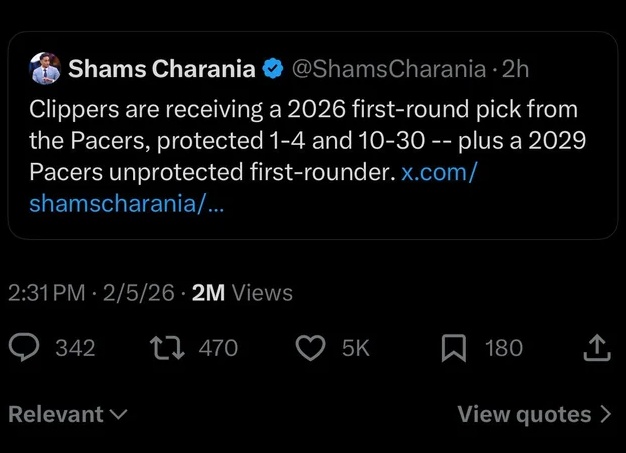Click the 5K likes count

[x=355, y=348]
